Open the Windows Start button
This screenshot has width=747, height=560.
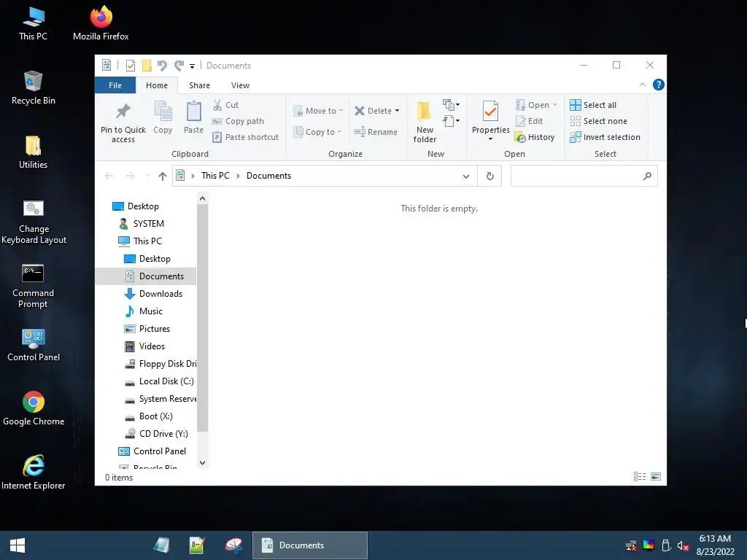(x=18, y=545)
